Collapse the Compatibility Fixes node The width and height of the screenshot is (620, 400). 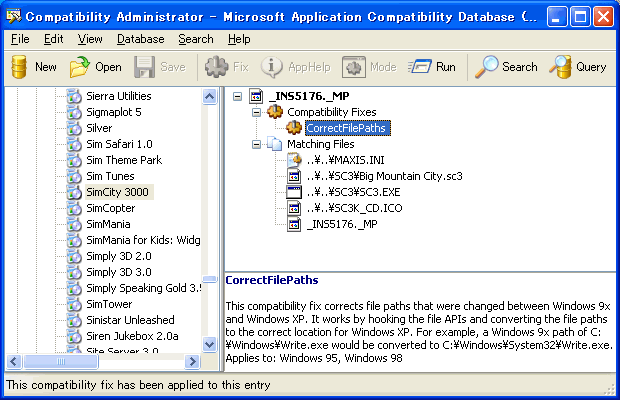pos(256,112)
